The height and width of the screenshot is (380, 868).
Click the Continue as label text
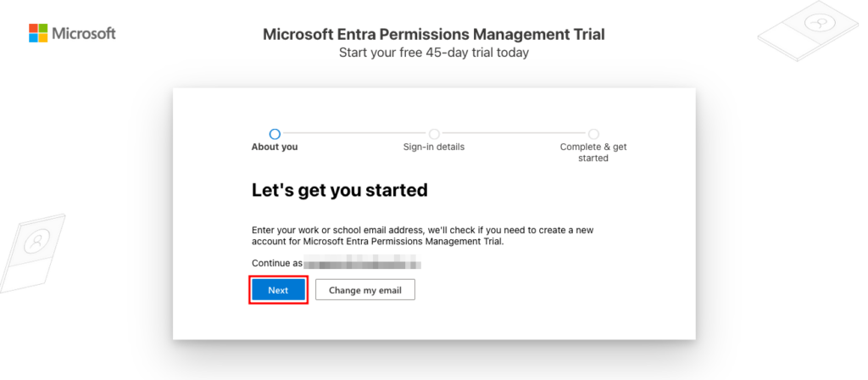click(277, 263)
